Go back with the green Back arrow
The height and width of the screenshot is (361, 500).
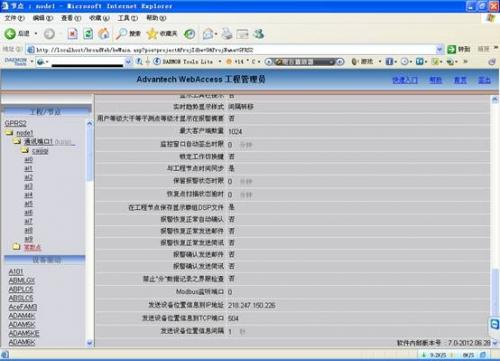[10, 34]
